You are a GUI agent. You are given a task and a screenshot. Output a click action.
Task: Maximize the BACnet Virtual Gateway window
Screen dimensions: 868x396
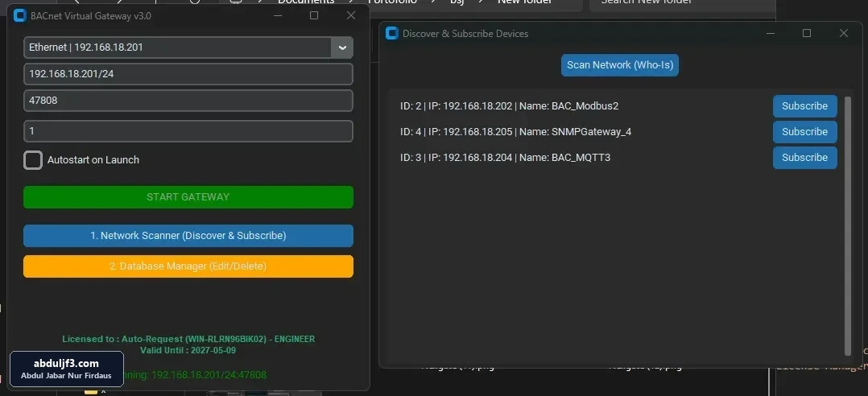click(x=314, y=15)
